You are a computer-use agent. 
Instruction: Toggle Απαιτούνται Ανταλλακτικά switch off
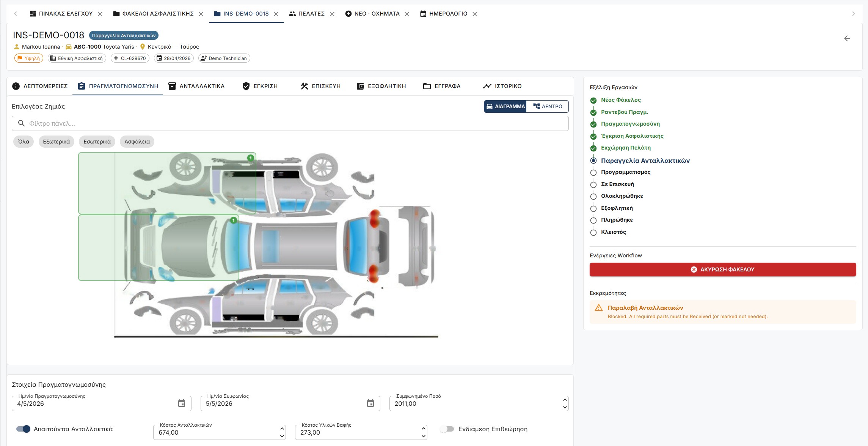[23, 429]
